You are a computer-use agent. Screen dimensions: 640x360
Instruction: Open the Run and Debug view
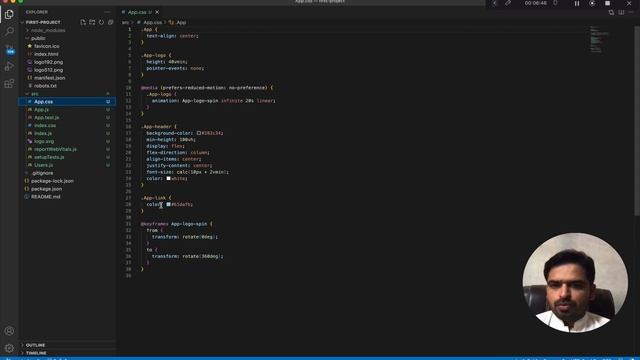(9, 67)
